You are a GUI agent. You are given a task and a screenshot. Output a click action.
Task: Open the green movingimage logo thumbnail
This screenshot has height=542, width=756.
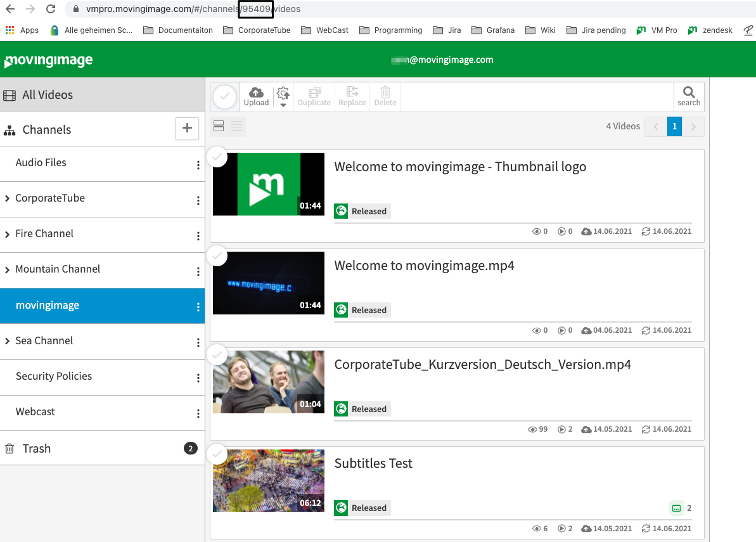pyautogui.click(x=269, y=184)
